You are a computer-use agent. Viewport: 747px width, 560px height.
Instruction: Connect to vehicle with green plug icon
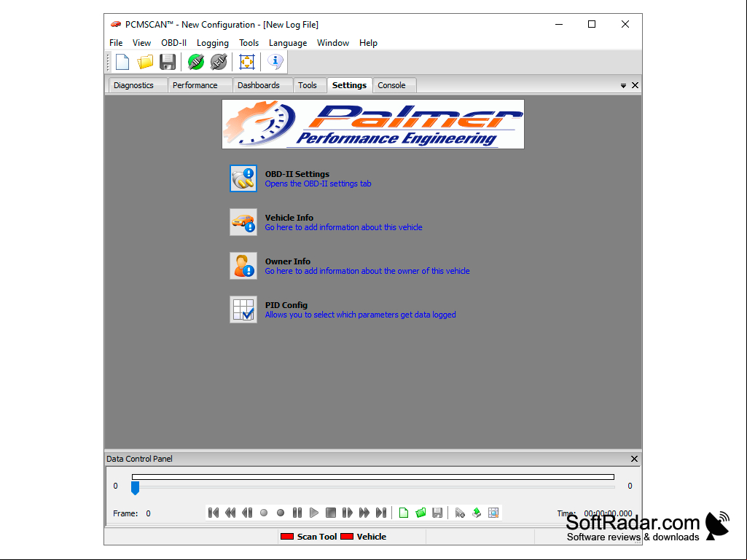coord(195,62)
